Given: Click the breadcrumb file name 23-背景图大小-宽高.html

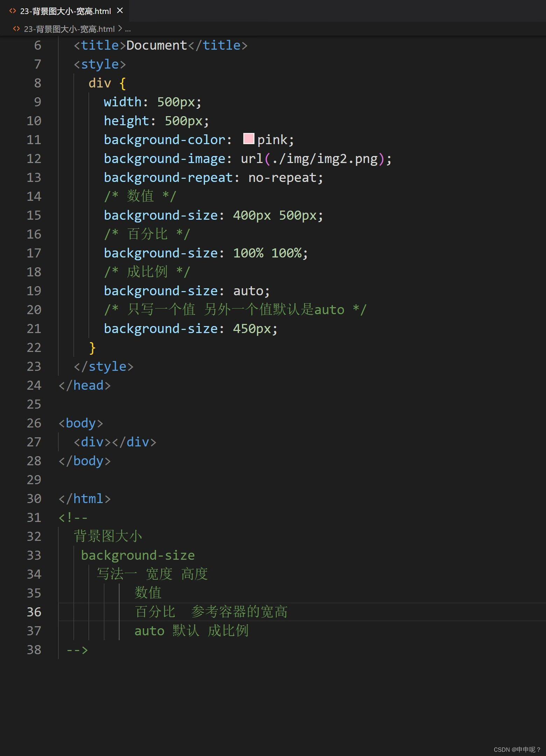Looking at the screenshot, I should [x=69, y=29].
